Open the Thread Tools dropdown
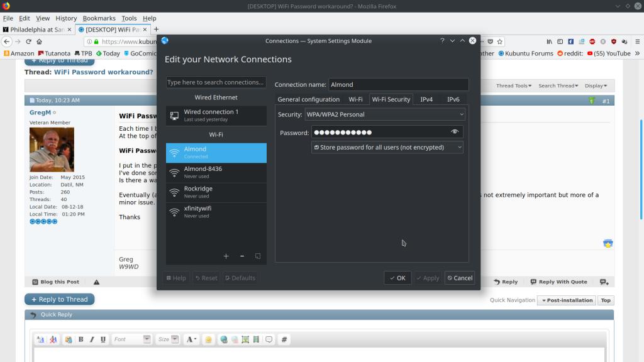This screenshot has height=362, width=644. pos(513,85)
